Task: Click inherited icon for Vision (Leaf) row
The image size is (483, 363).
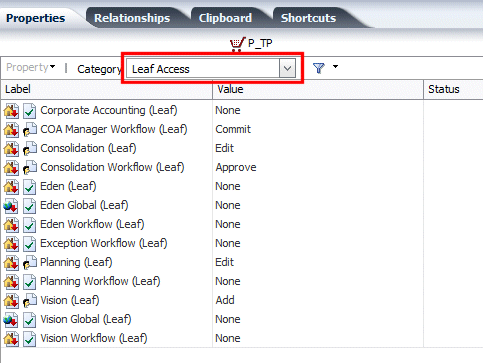Action: [11, 301]
